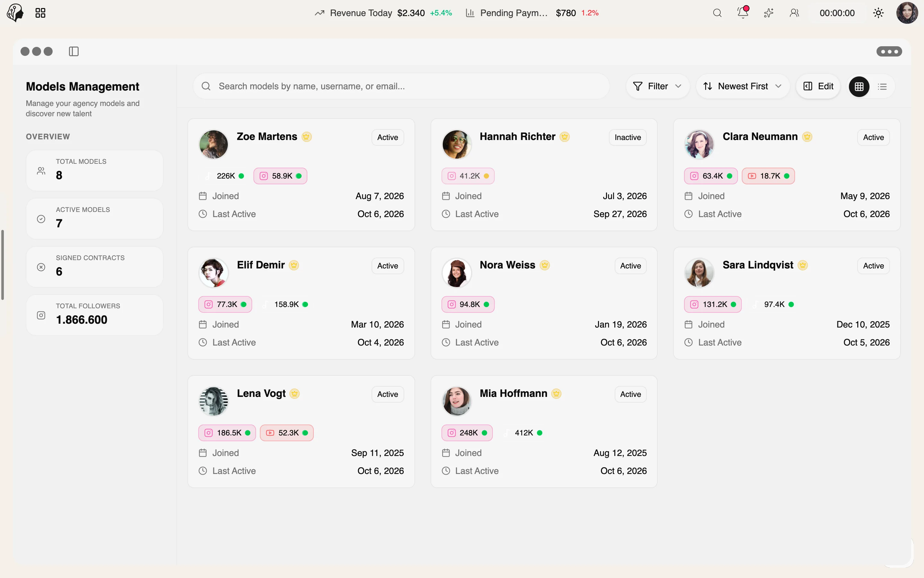Click Zoe Martens Instagram 58.9K badge

coord(280,176)
